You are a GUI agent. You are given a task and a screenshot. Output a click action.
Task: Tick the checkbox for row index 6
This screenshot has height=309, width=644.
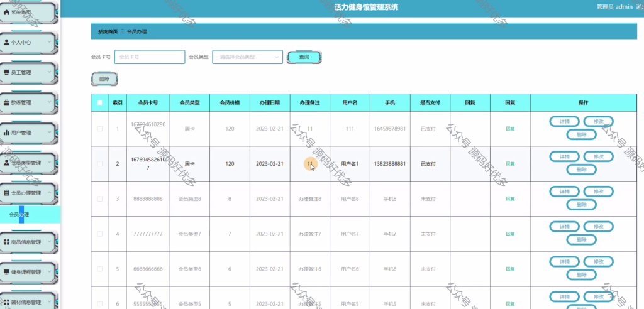point(100,304)
